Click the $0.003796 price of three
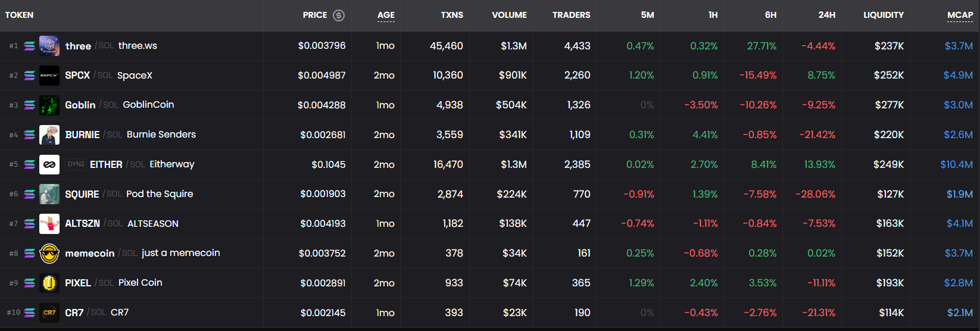The width and height of the screenshot is (980, 331). 322,46
